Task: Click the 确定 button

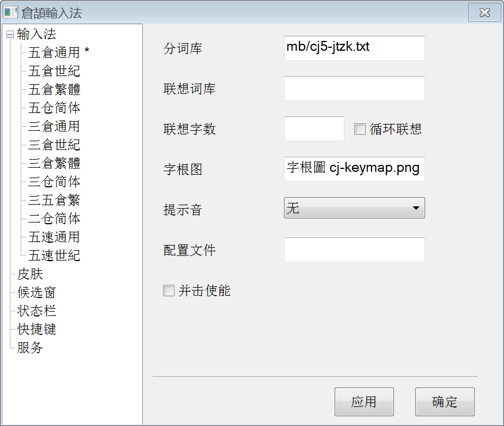Action: click(x=445, y=402)
